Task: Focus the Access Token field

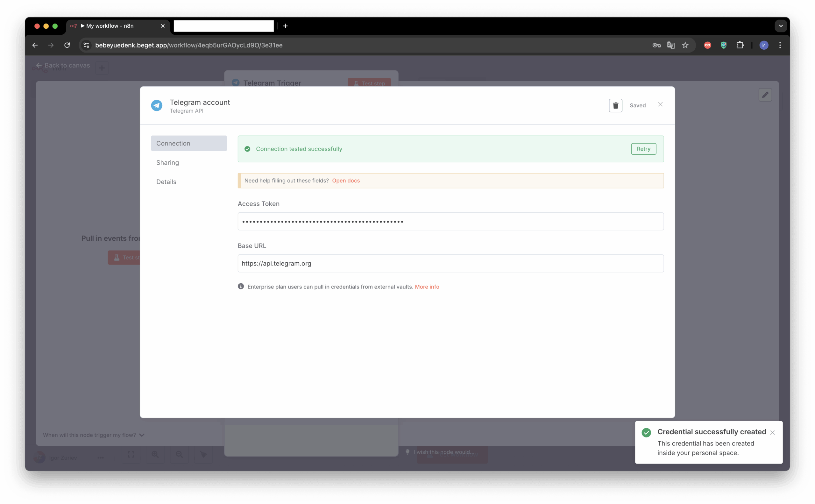Action: click(450, 221)
